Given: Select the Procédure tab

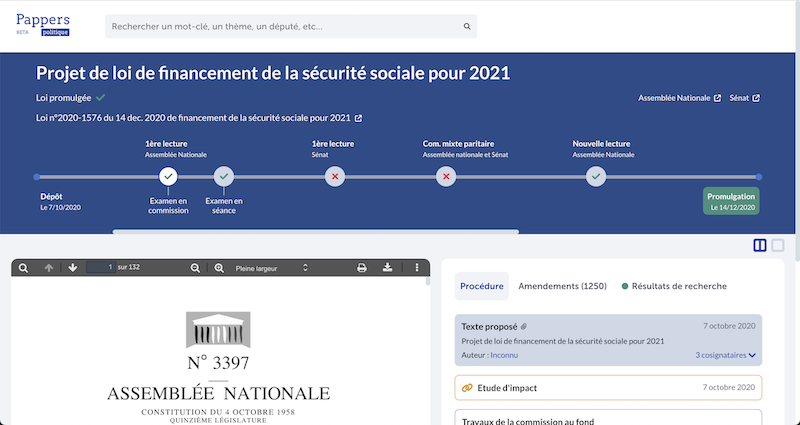Looking at the screenshot, I should click(481, 286).
